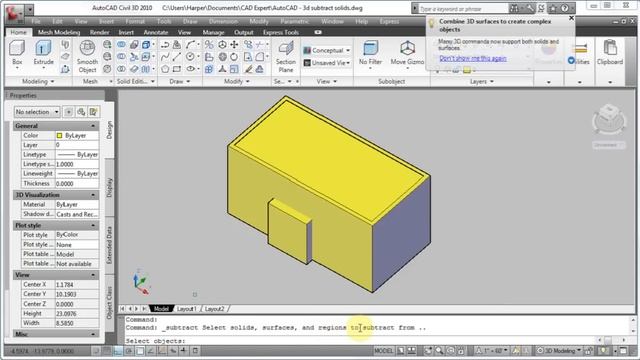
Task: Click the keyword search input field
Action: coord(463,9)
